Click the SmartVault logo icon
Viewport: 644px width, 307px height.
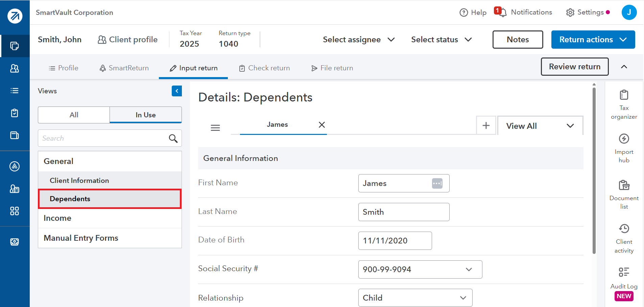click(x=15, y=16)
